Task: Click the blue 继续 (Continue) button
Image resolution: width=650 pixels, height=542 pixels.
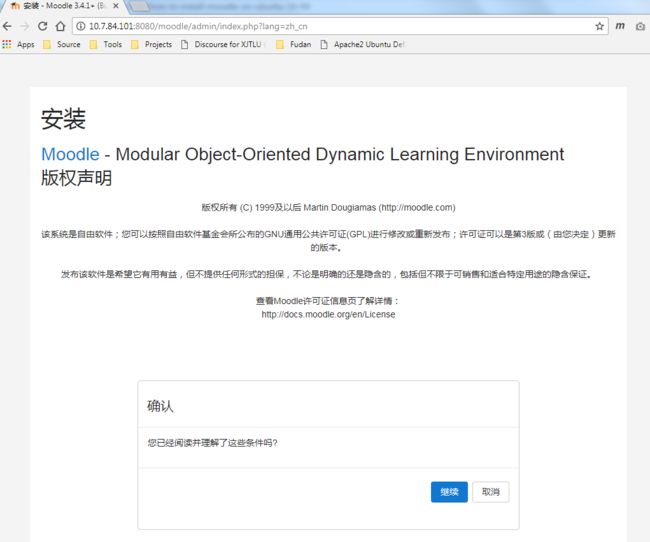Action: [449, 492]
